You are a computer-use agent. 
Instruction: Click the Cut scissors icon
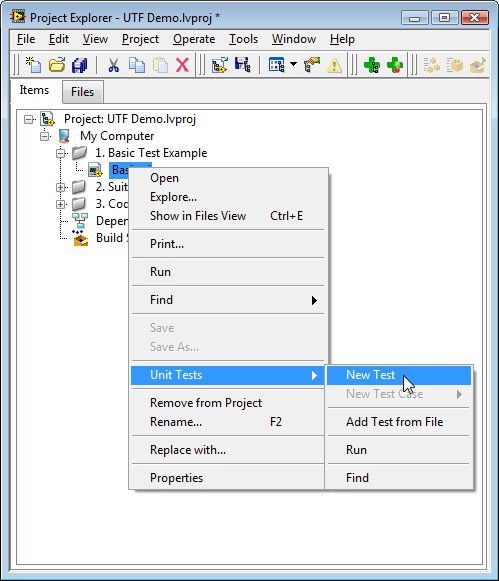pos(113,65)
